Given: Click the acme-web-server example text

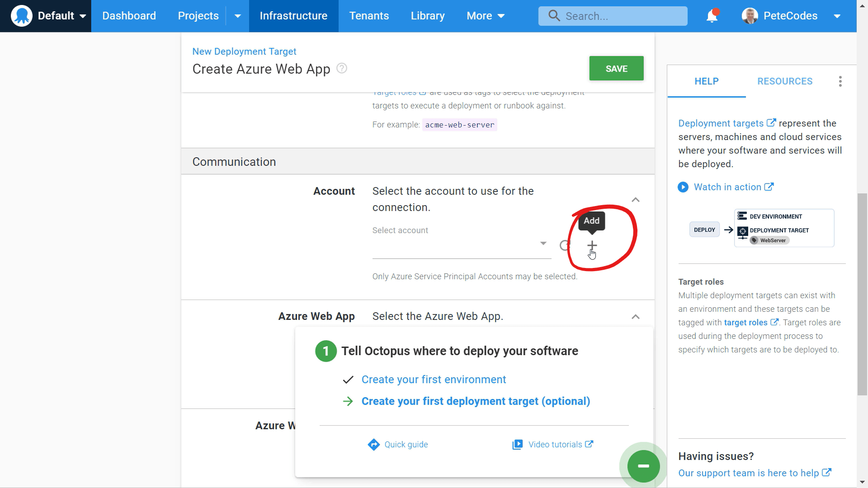Looking at the screenshot, I should pos(459,125).
